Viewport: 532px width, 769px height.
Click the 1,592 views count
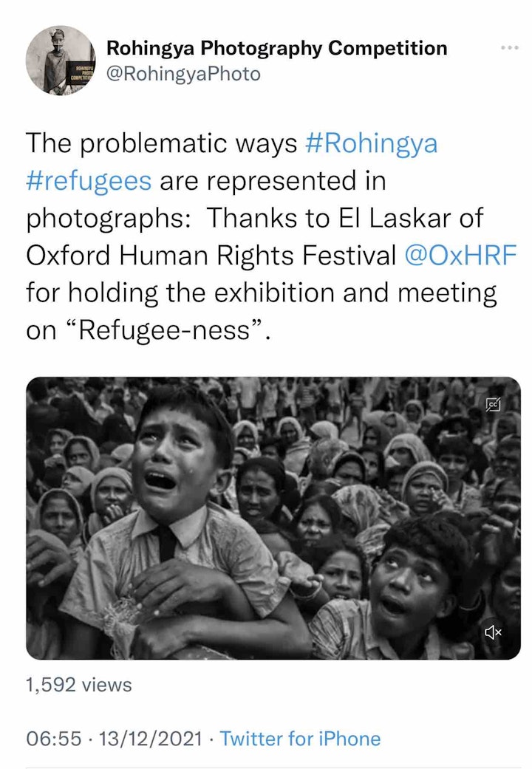coord(79,685)
